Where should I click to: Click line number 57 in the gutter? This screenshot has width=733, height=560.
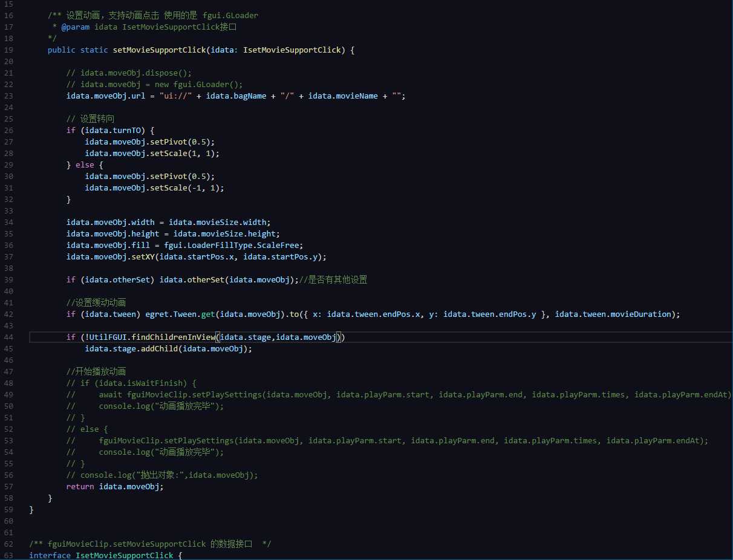pos(8,486)
